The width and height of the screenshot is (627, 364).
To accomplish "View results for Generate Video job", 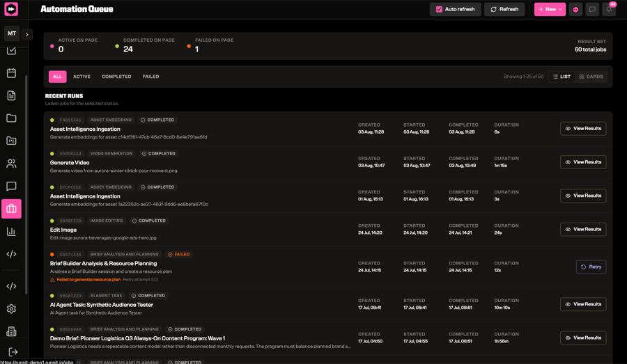I will (x=583, y=162).
